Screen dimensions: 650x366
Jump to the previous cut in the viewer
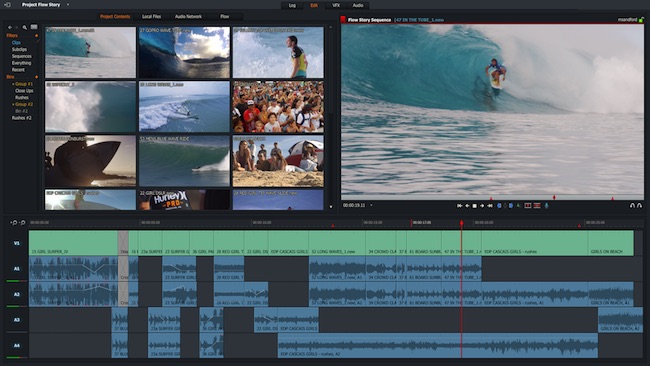[460, 206]
